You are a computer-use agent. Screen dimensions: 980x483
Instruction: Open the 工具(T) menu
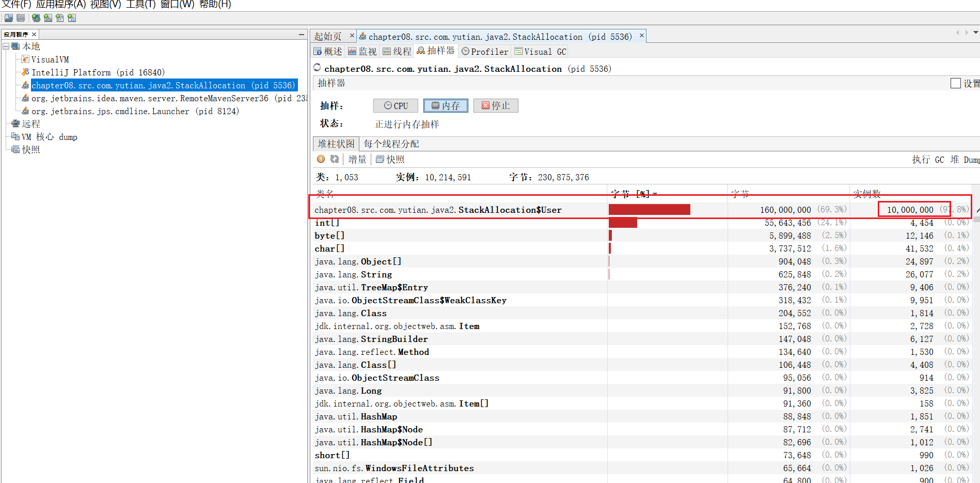[x=140, y=5]
